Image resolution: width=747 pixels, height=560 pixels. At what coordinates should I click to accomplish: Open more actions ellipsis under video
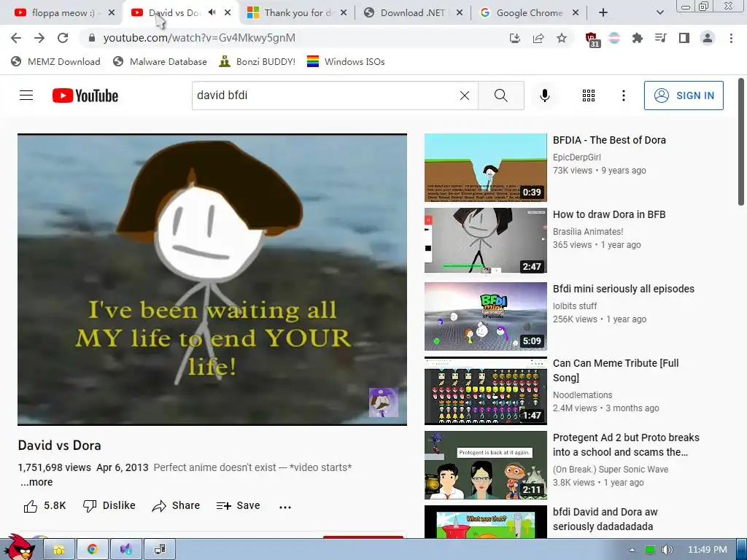(285, 507)
